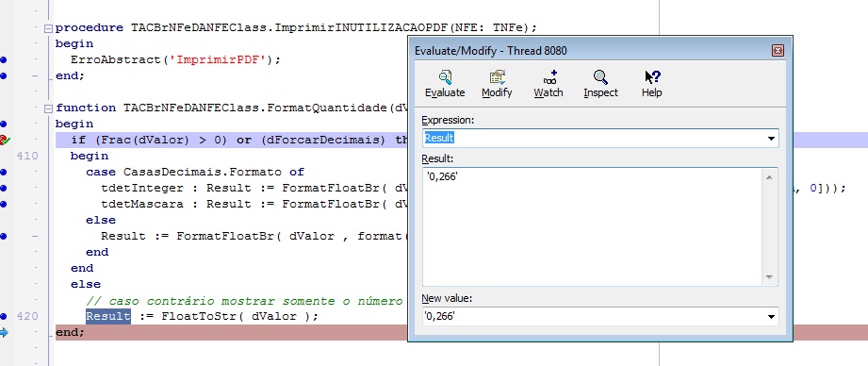Screen dimensions: 868x366
Task: Toggle breakpoint on the Frac(dValor) line
Action: point(4,141)
